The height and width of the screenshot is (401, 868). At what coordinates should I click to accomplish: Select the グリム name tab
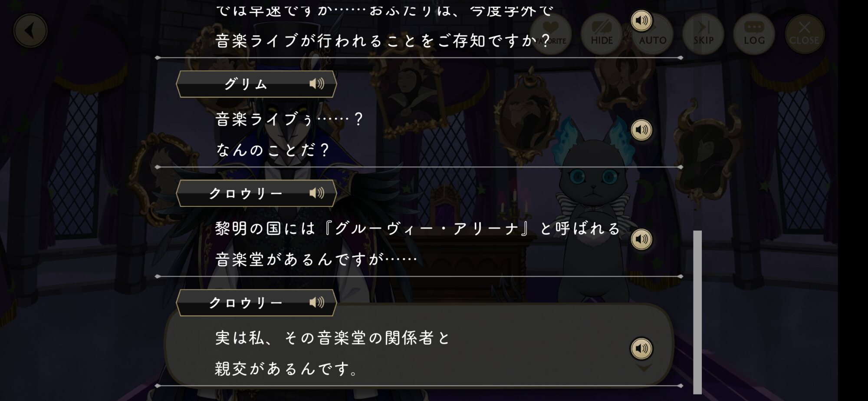[x=256, y=84]
